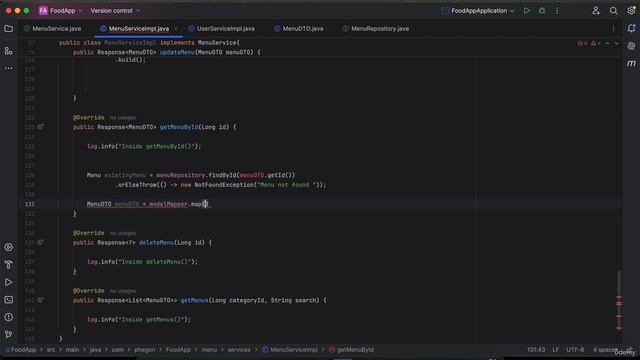Click the getMenus method name
640x360 pixels.
pyautogui.click(x=194, y=300)
